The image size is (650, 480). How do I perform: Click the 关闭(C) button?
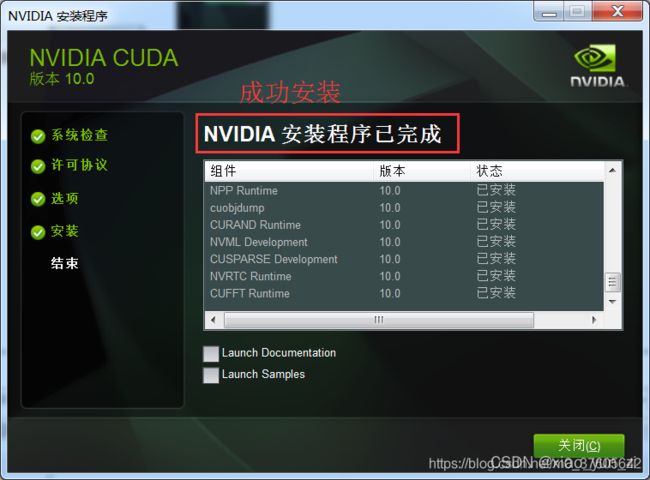(x=579, y=446)
